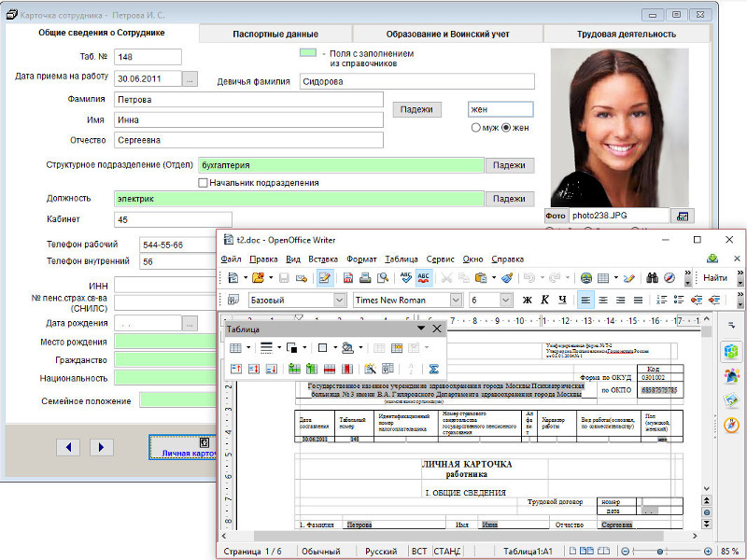The image size is (747, 560).
Task: Go to previous employee record arrow
Action: (68, 447)
